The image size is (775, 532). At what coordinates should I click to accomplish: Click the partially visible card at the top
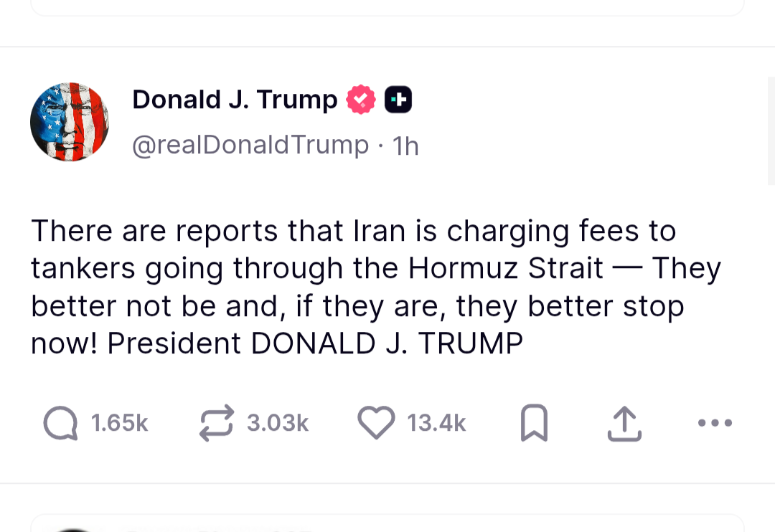[x=387, y=7]
